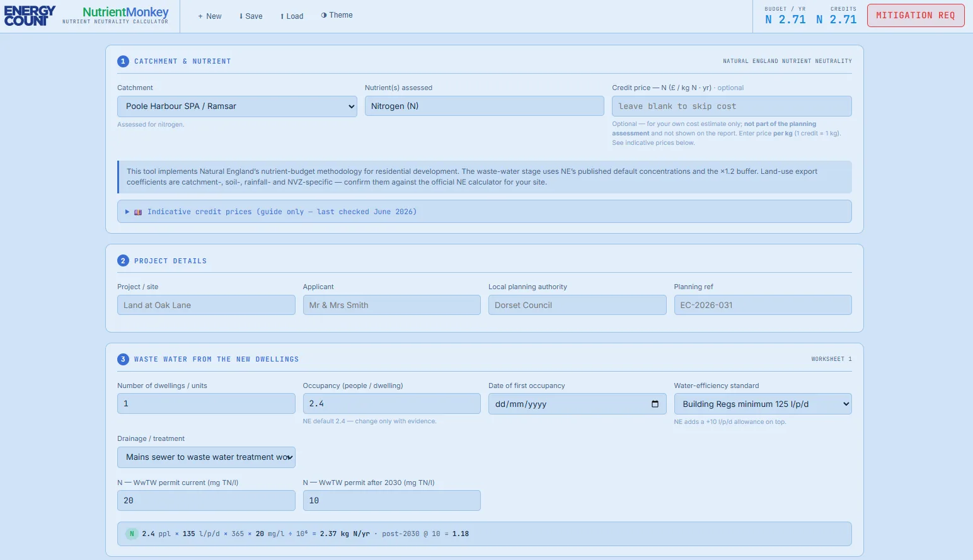Click the step 1 Catchment badge

click(x=123, y=61)
